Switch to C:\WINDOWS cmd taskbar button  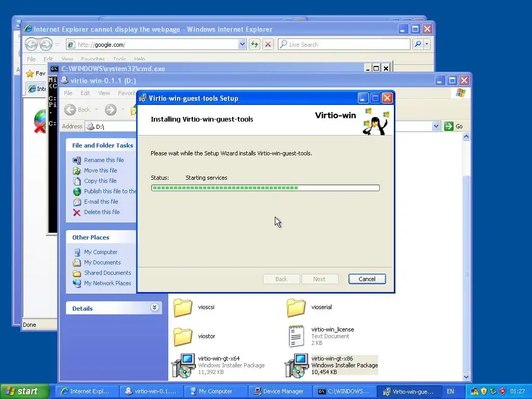click(x=345, y=391)
